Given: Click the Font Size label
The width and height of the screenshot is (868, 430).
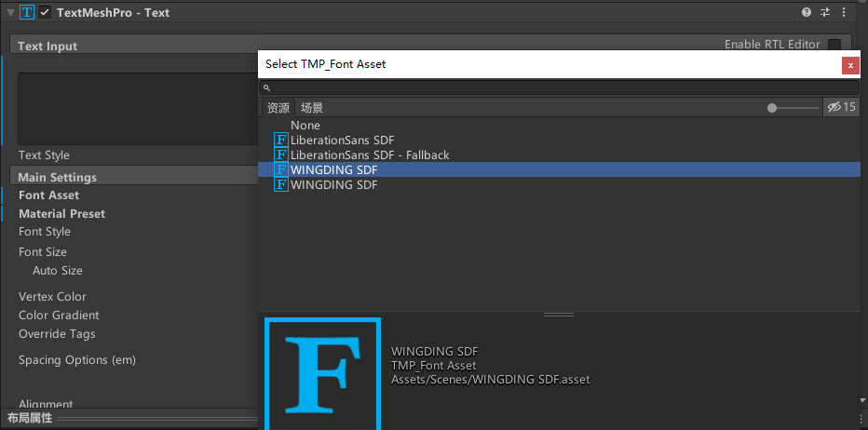Looking at the screenshot, I should coord(43,252).
